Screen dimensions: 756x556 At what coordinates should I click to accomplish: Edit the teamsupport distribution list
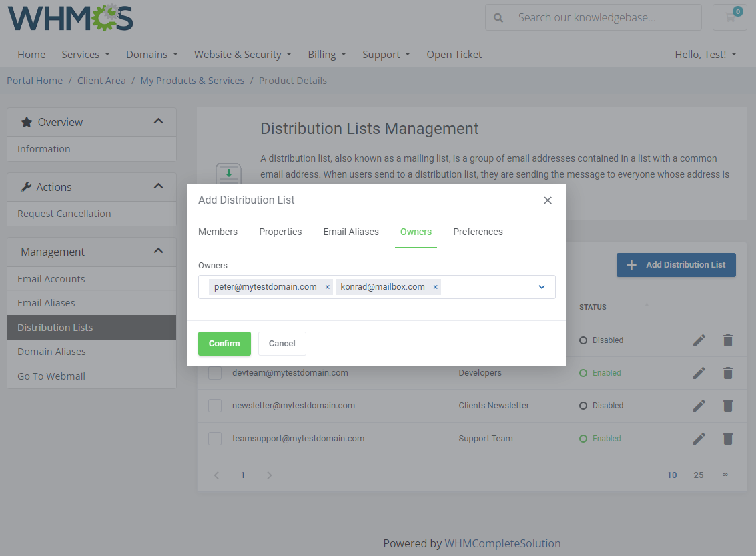tap(699, 439)
